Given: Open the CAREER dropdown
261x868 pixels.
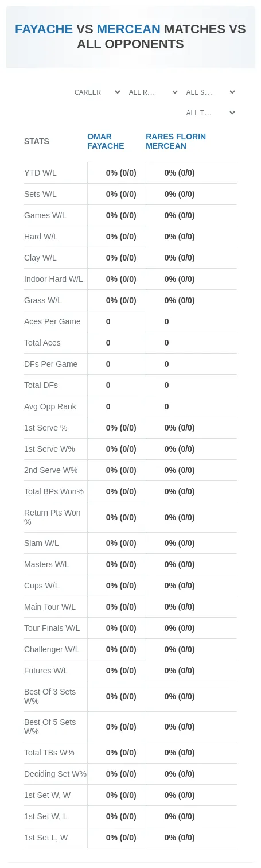Looking at the screenshot, I should click(x=96, y=92).
